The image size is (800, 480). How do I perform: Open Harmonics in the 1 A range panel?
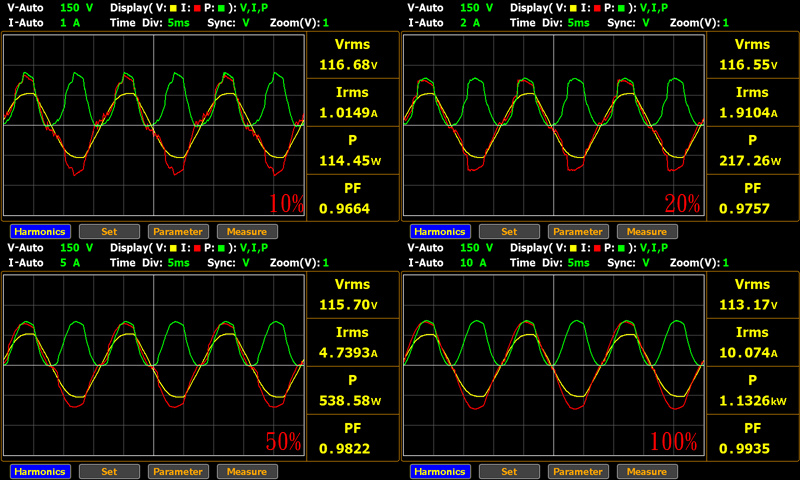(x=40, y=232)
